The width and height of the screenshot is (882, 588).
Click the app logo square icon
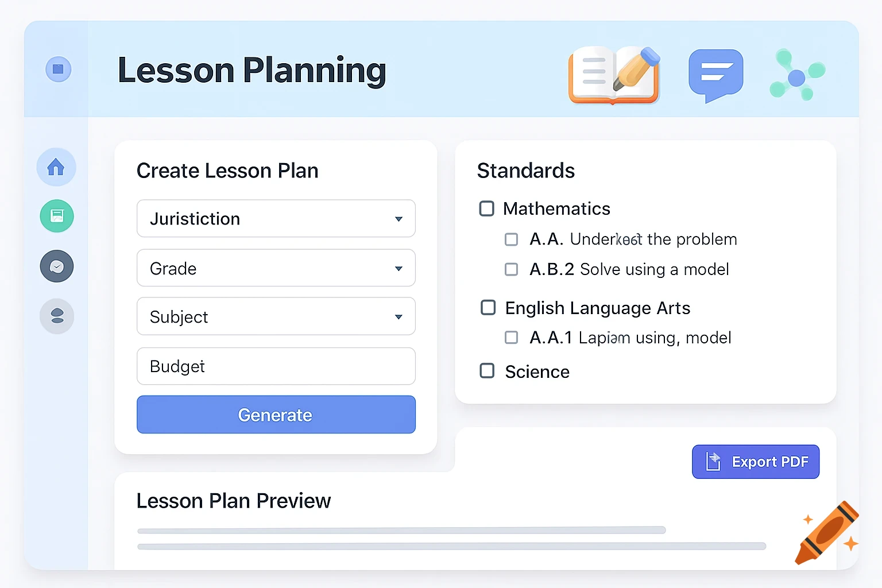point(57,69)
